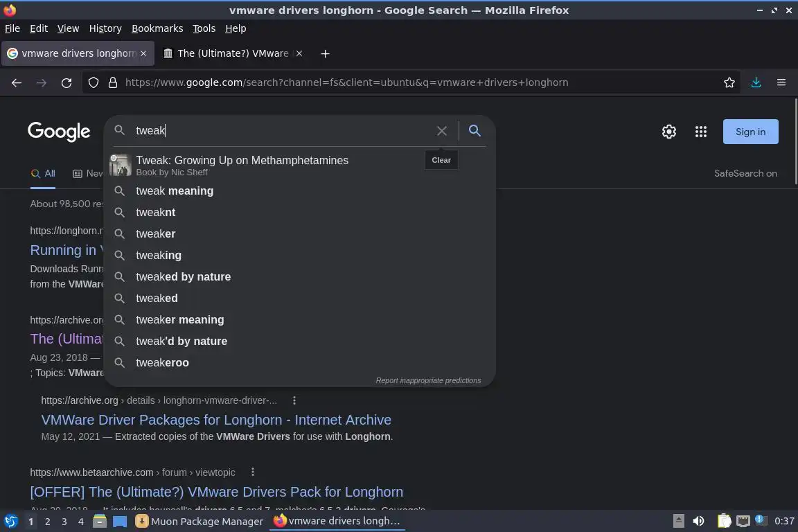The height and width of the screenshot is (532, 798).
Task: Reload the current page
Action: click(x=66, y=82)
